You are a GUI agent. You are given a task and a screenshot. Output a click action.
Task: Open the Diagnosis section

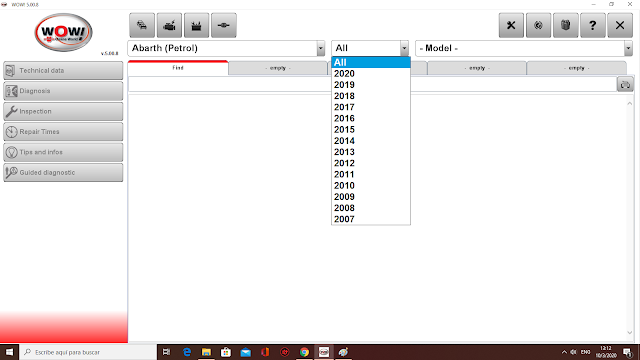[x=63, y=91]
